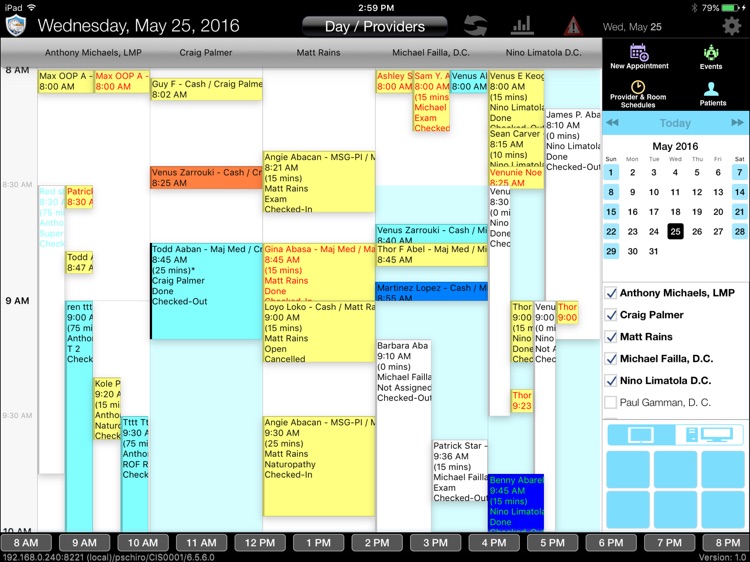Open Gina Abasa 8:45 AM appointment
The width and height of the screenshot is (750, 562).
click(319, 272)
